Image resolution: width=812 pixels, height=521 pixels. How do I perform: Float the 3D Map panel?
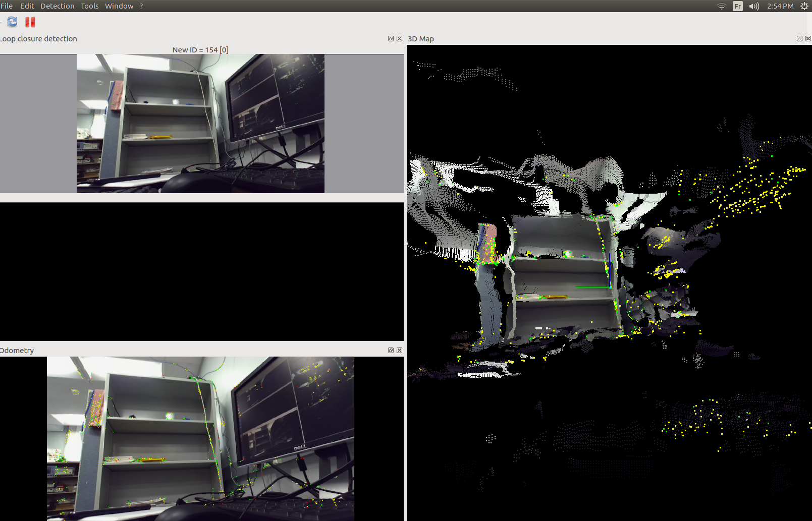click(799, 39)
